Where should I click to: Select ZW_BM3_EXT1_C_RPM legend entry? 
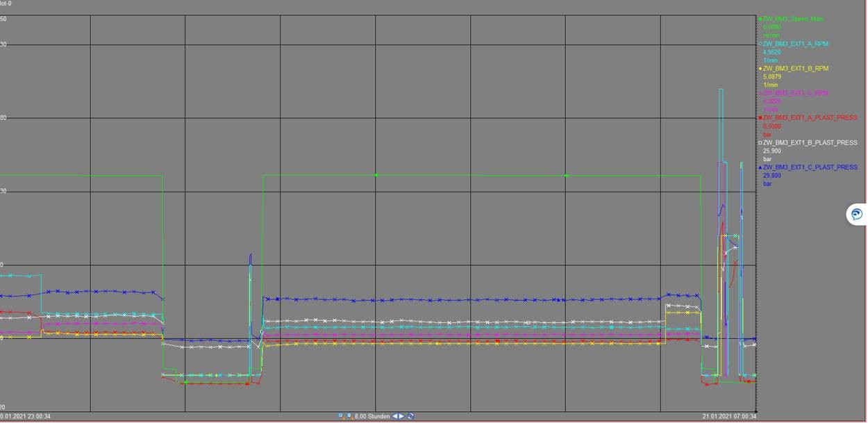(795, 93)
